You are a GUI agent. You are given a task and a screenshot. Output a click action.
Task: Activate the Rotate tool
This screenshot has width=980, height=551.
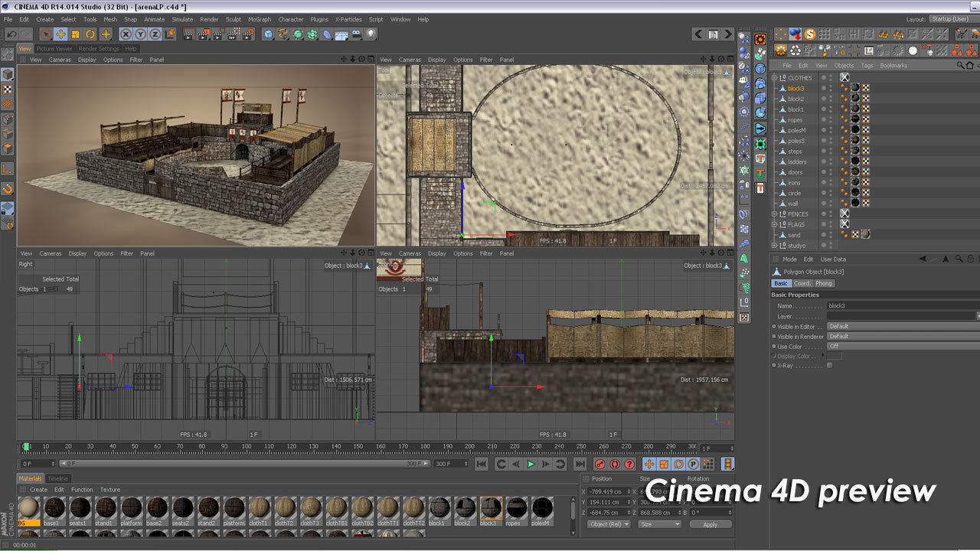pos(90,34)
